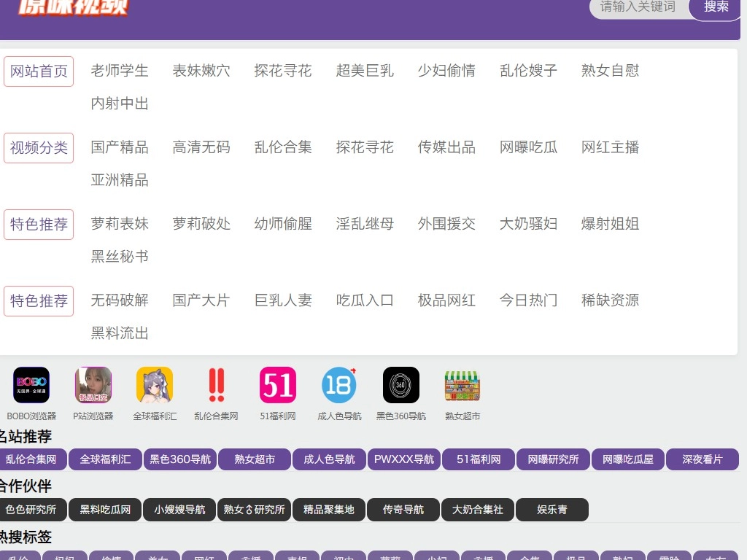Viewport: 747px width, 560px height.
Task: Click the P站浏览器 icon
Action: tap(93, 385)
